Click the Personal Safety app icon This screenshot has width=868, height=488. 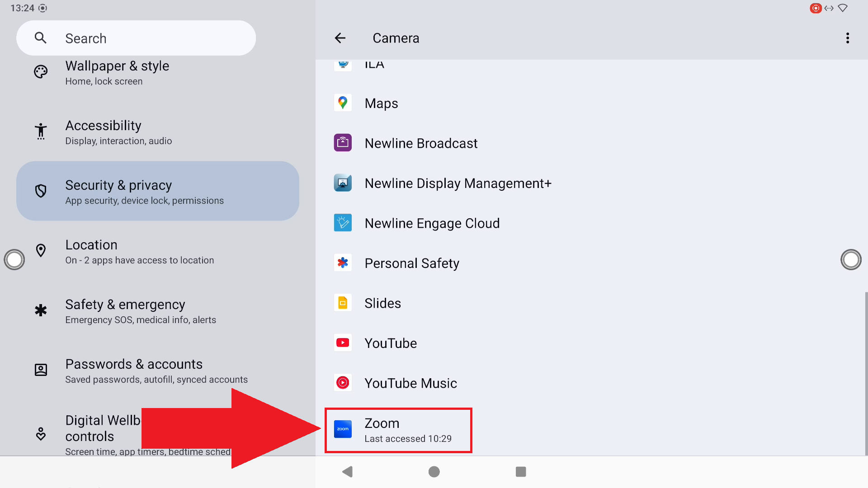coord(343,263)
